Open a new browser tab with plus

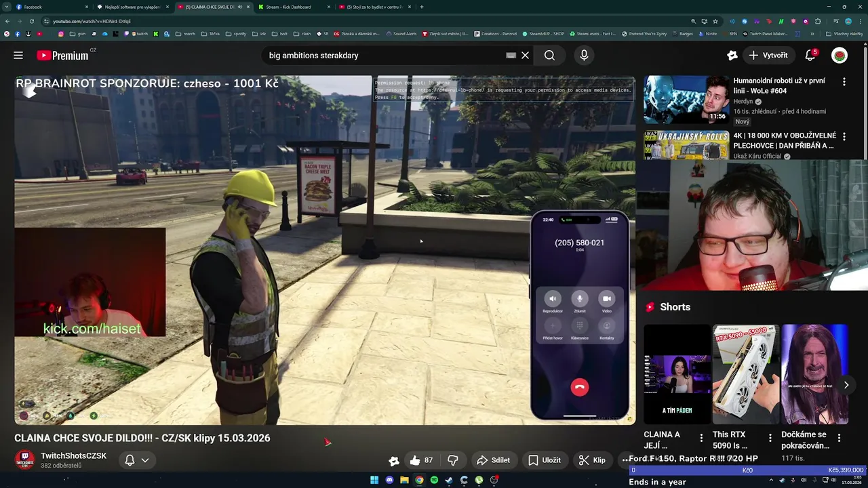(422, 7)
